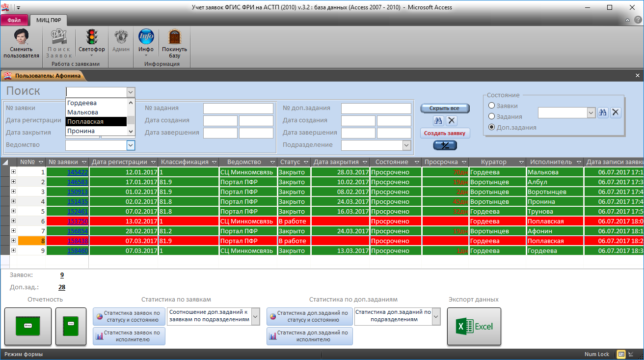Image resolution: width=644 pixels, height=360 pixels.
Task: Open the Светофор traffic light tool
Action: tap(91, 38)
